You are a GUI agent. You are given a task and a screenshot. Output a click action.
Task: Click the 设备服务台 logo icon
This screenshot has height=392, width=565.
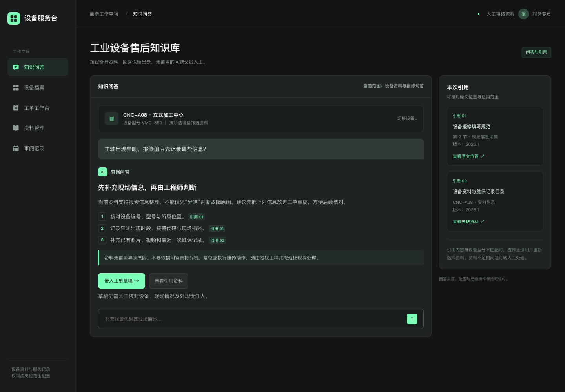[14, 18]
